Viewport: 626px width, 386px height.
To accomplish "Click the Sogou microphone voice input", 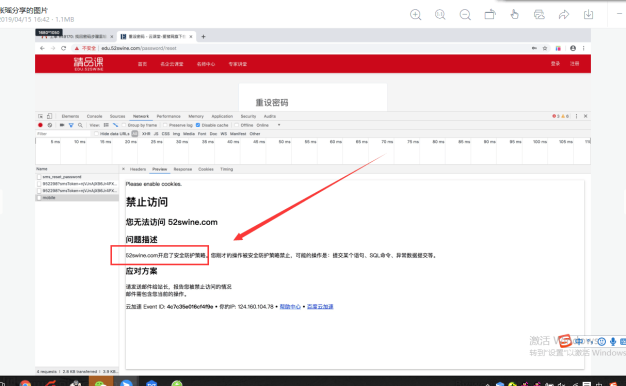I will click(x=613, y=342).
